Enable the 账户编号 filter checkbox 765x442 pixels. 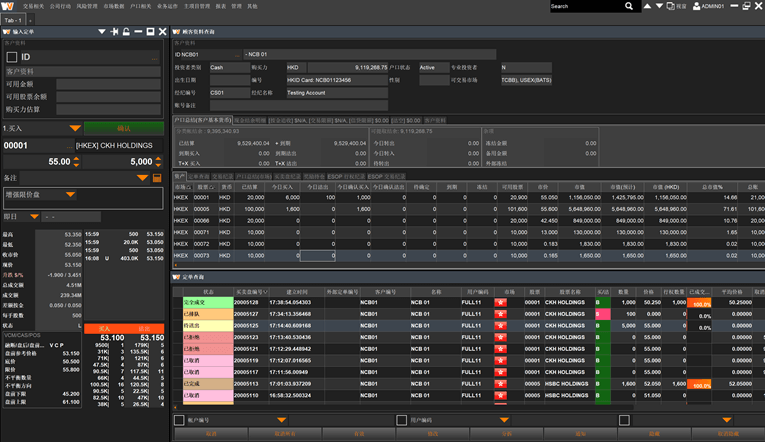click(x=178, y=420)
